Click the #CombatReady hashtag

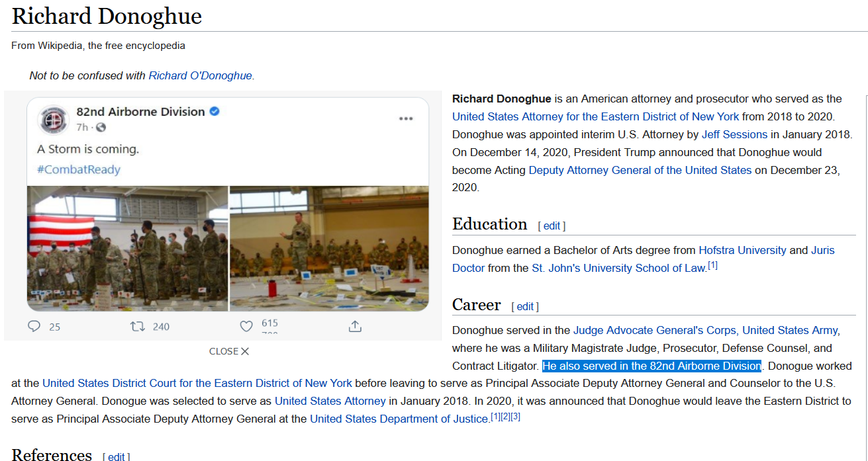(79, 169)
